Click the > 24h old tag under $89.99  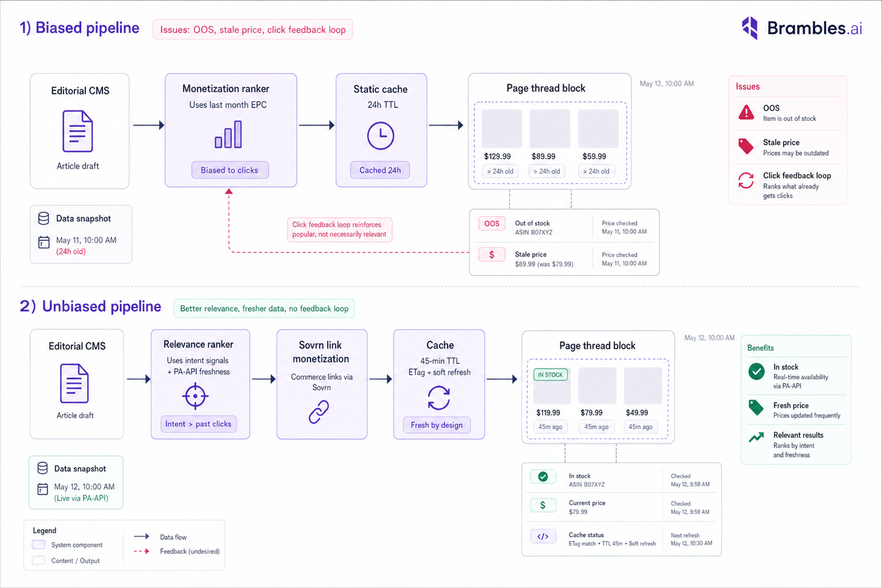(x=547, y=171)
